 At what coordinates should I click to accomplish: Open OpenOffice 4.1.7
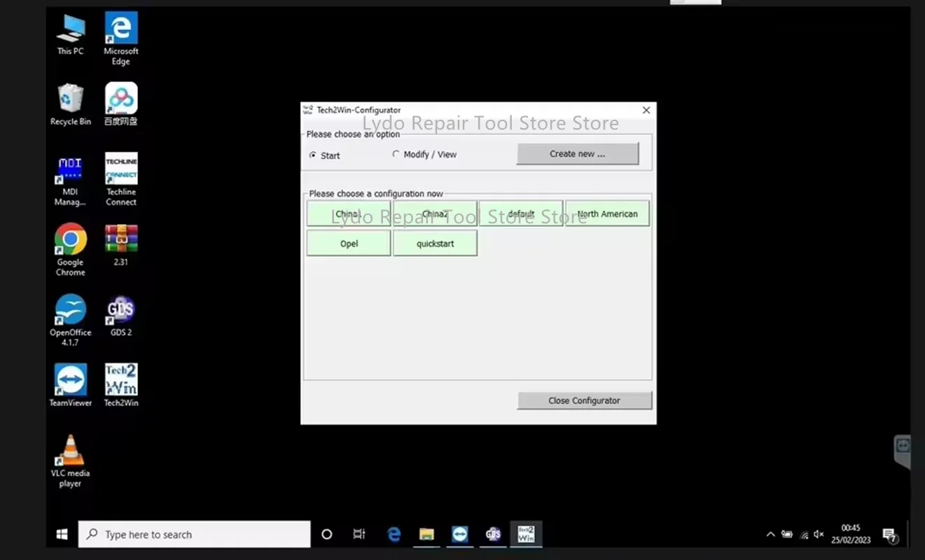tap(70, 310)
